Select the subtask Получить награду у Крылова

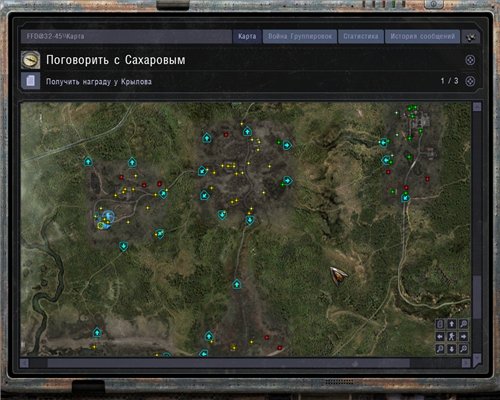pos(99,82)
